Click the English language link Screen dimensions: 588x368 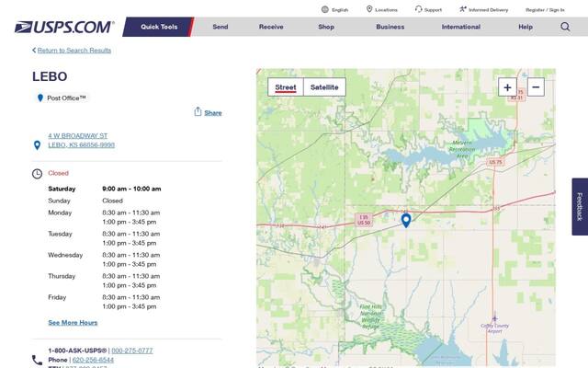(340, 10)
